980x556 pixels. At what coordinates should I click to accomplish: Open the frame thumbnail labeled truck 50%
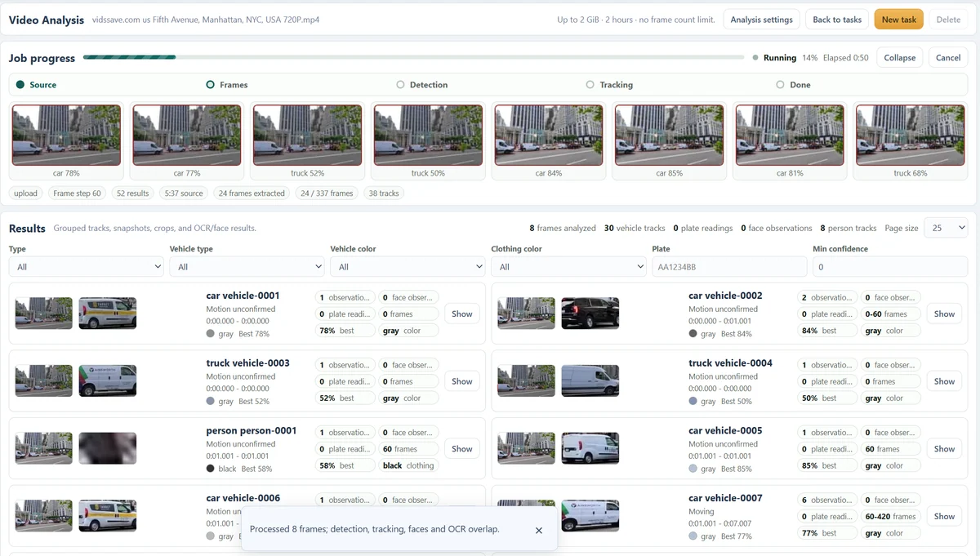428,136
